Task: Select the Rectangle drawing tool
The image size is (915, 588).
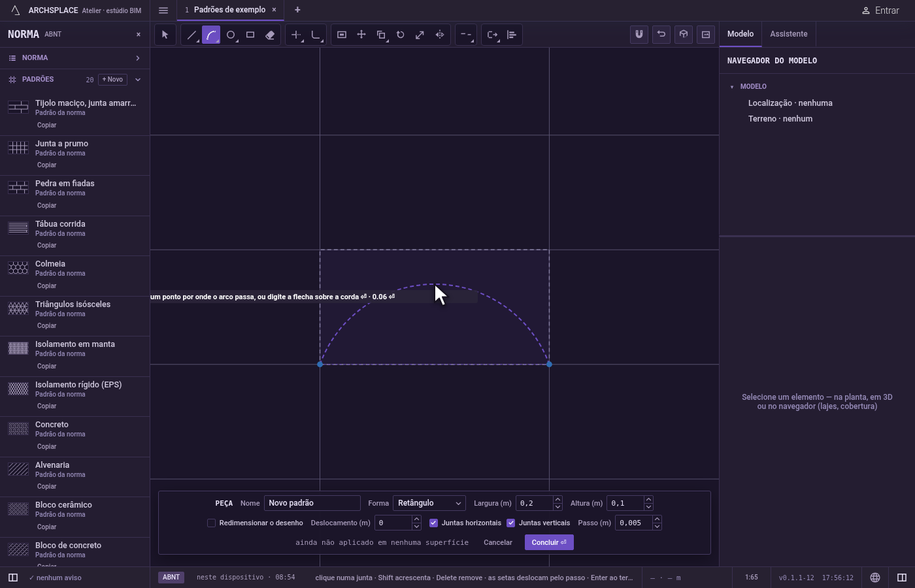Action: (x=250, y=35)
